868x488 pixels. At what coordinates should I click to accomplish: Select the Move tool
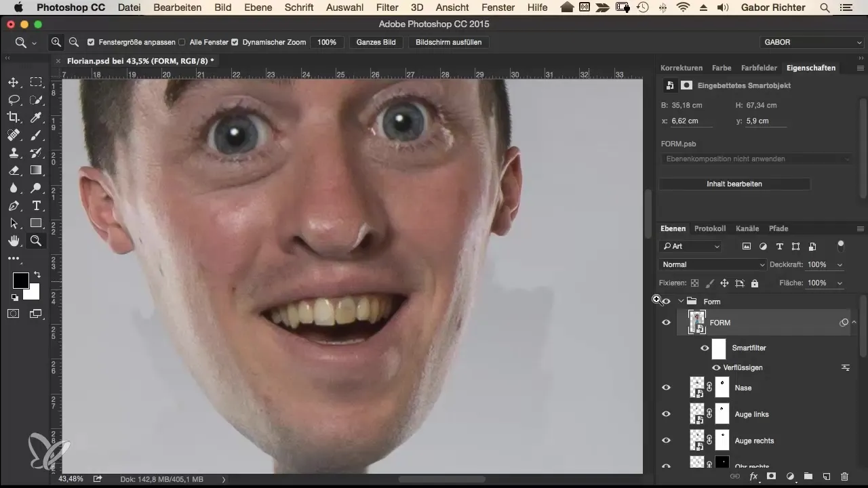(x=13, y=82)
